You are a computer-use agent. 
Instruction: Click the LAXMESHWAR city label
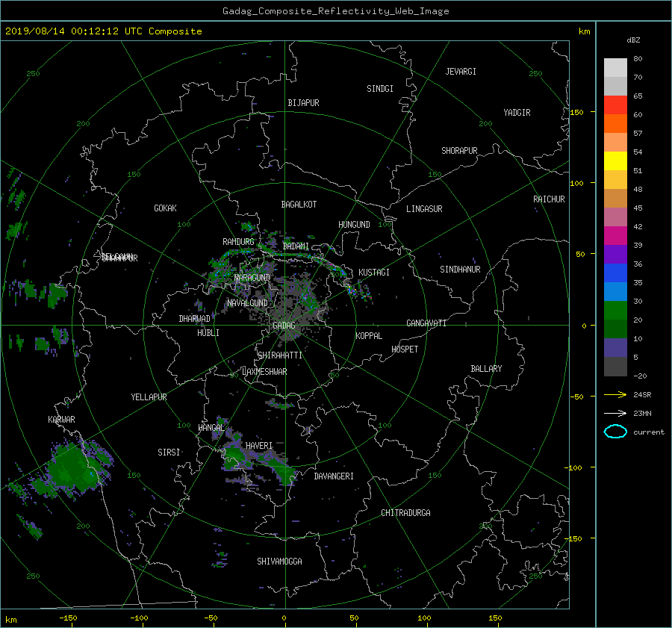point(264,372)
